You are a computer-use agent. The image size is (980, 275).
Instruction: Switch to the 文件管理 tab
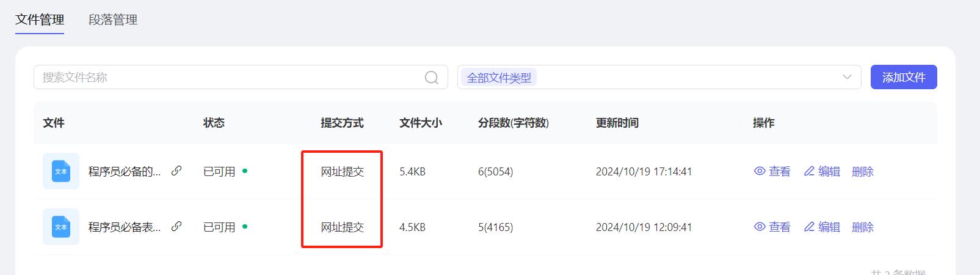click(x=40, y=20)
